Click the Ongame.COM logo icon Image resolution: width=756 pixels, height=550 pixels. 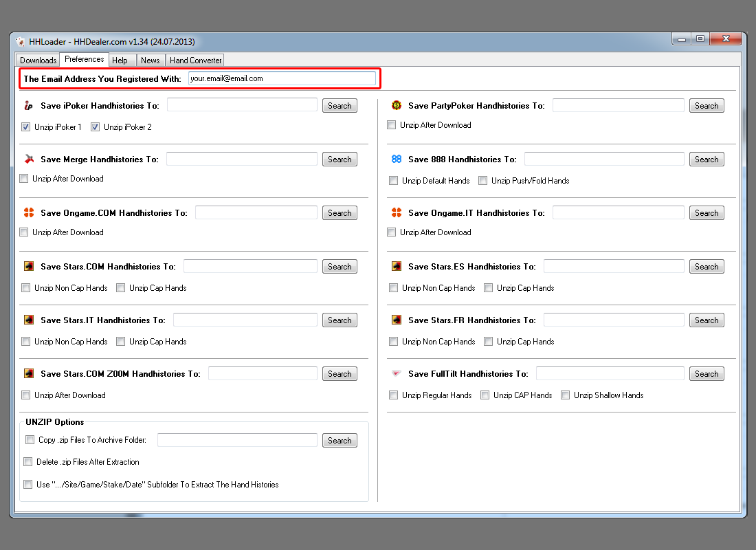28,213
